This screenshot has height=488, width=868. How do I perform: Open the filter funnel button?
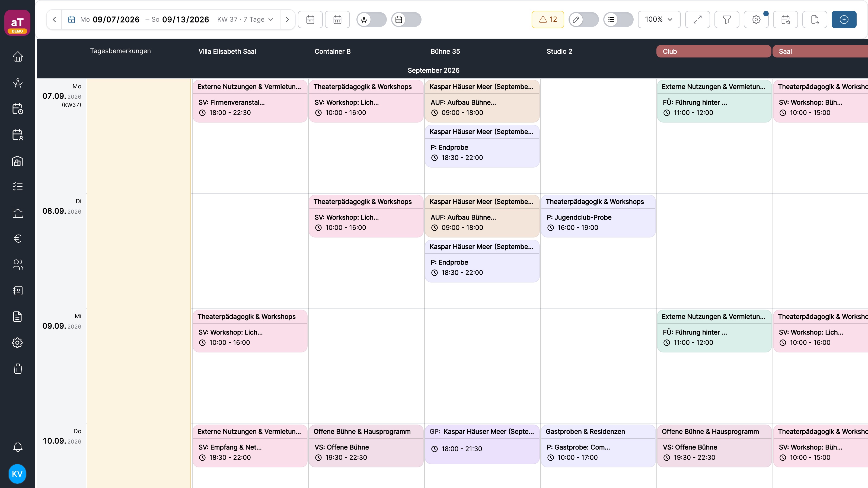tap(727, 20)
